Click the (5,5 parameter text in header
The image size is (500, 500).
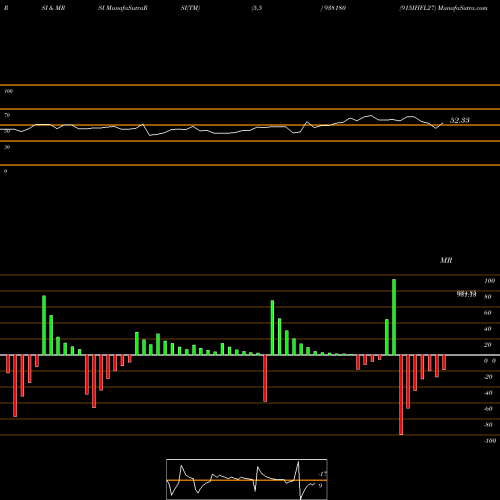(x=257, y=8)
